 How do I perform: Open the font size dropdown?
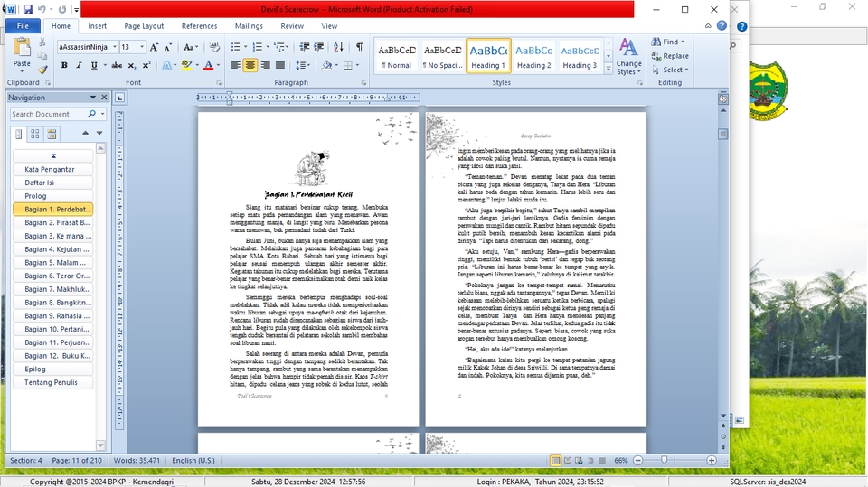click(x=142, y=47)
